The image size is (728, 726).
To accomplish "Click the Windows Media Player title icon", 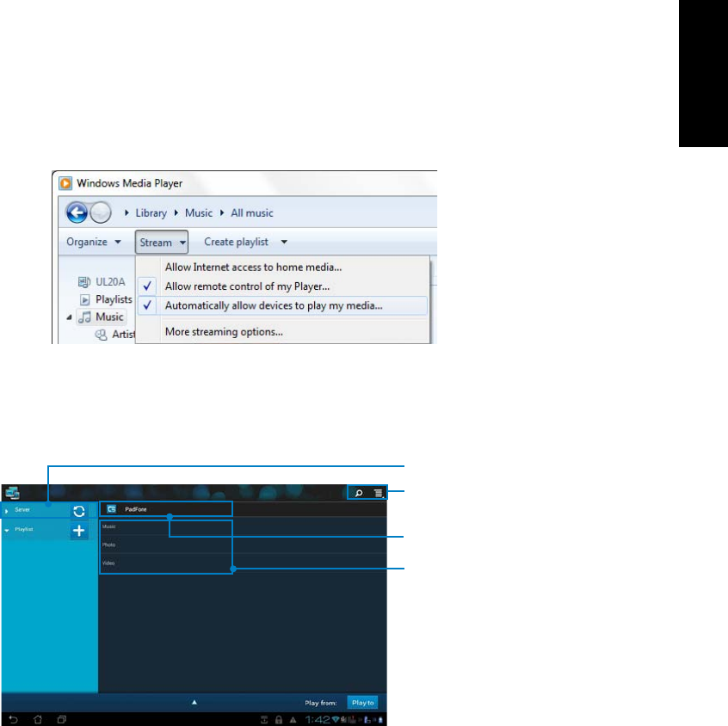I will pyautogui.click(x=65, y=183).
